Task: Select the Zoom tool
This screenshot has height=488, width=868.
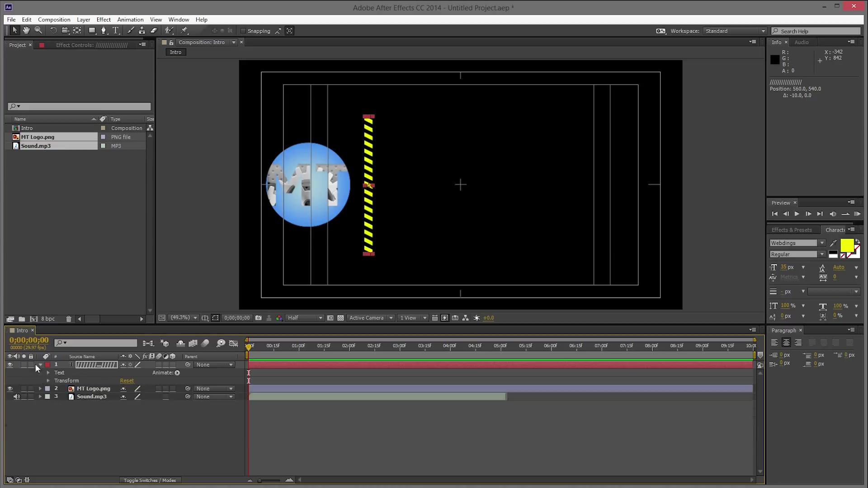Action: (x=38, y=30)
